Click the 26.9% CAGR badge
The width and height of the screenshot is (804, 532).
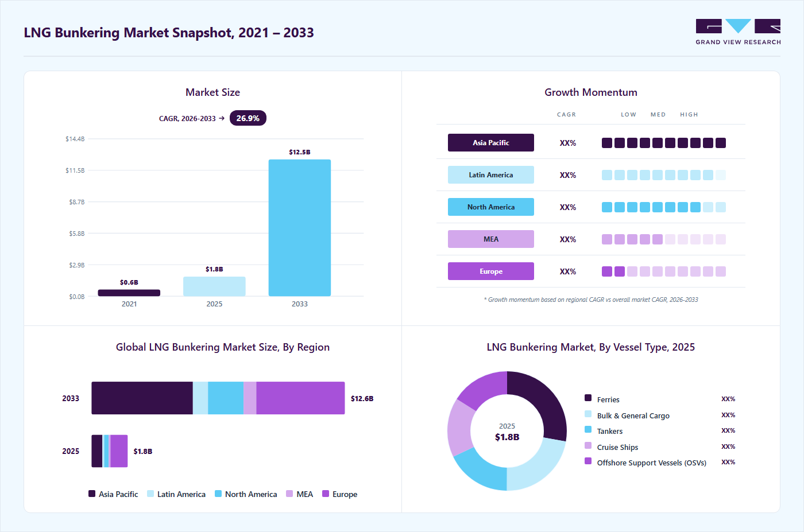(248, 118)
